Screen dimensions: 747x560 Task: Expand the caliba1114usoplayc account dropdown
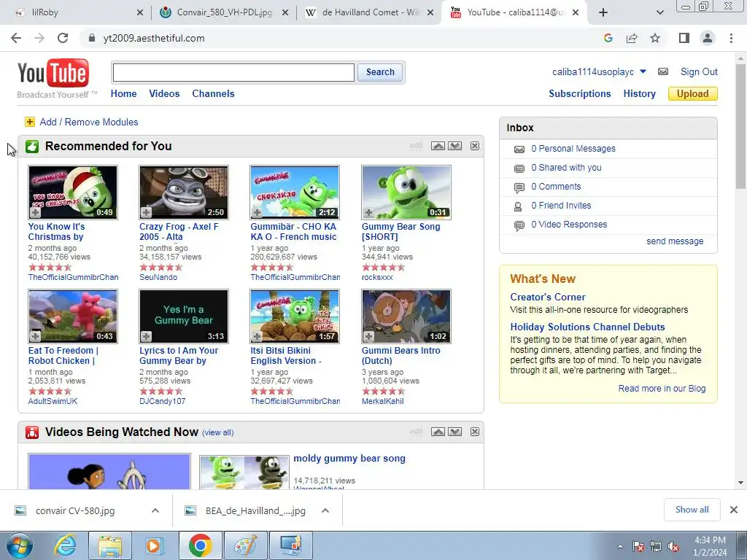click(x=643, y=71)
